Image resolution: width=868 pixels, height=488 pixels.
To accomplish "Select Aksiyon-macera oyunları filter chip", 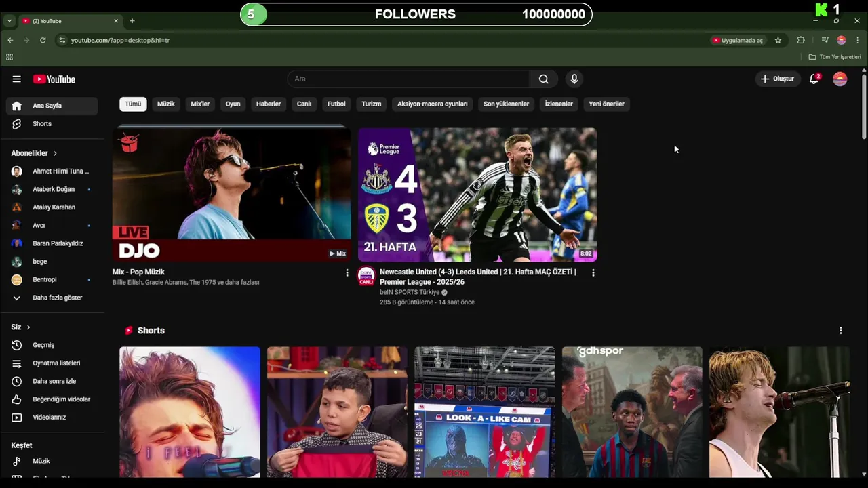I will (433, 104).
